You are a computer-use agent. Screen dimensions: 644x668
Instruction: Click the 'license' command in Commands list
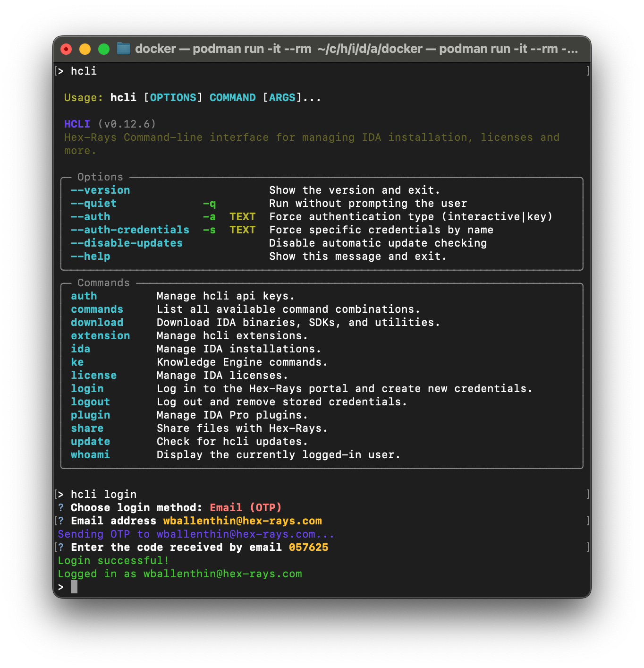point(93,375)
